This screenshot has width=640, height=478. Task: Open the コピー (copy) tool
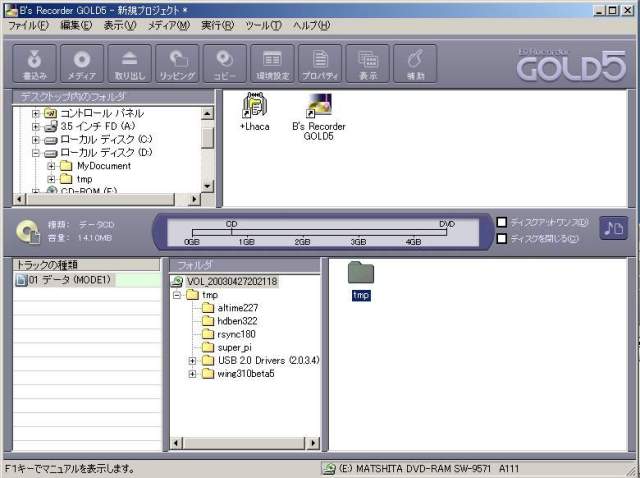pos(225,64)
